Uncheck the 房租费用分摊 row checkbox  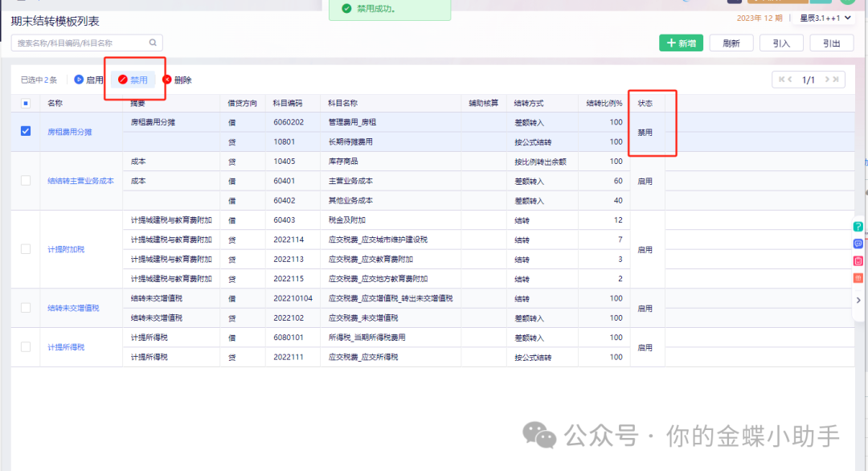tap(26, 132)
